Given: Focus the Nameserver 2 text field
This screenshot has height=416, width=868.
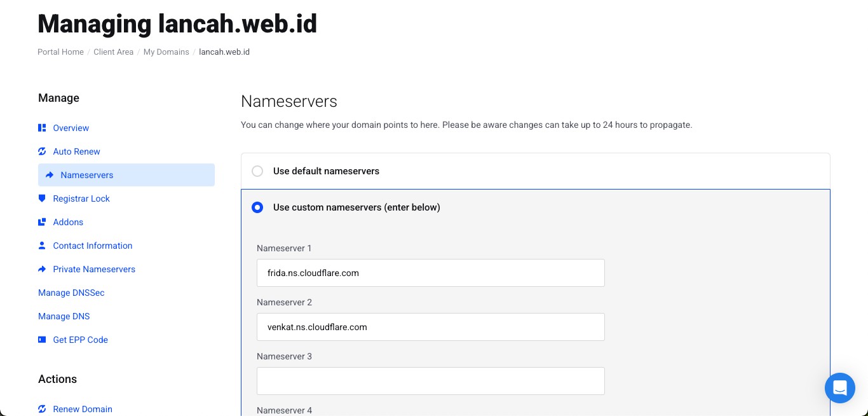Looking at the screenshot, I should 430,327.
